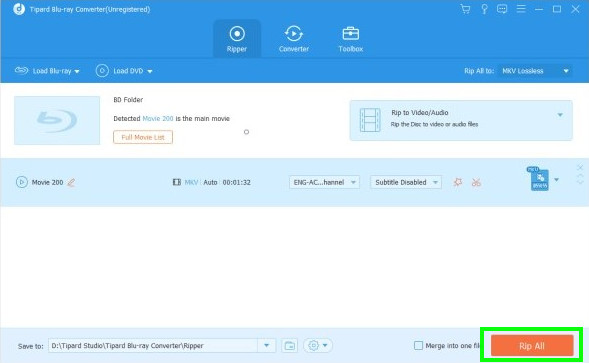Viewport: 589px width, 363px height.
Task: Open the hamburger menu icon
Action: click(521, 9)
